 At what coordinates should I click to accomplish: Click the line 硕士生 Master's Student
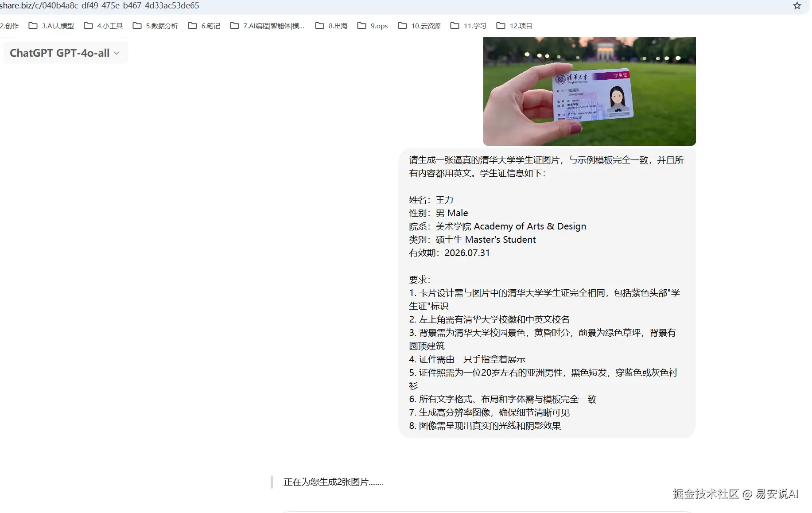point(472,240)
